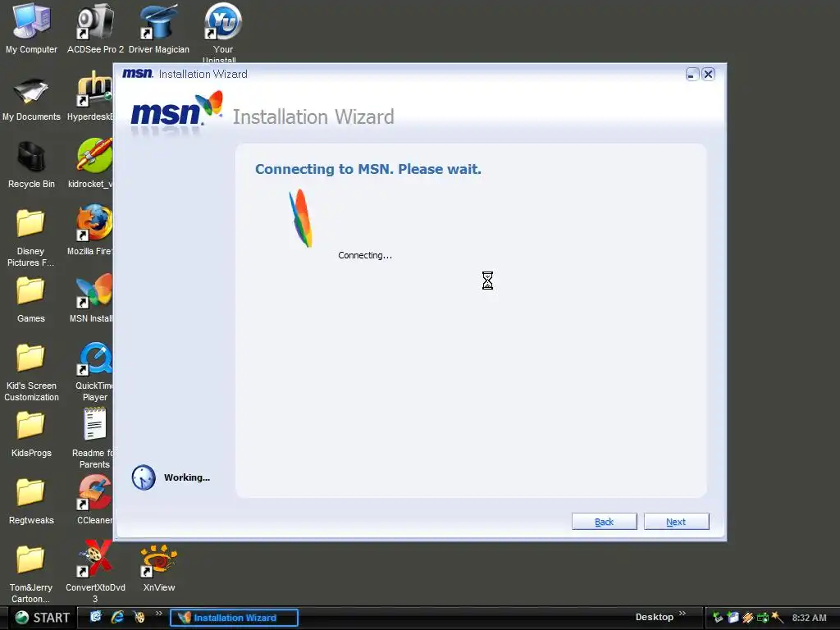Open My Documents icon
The image size is (840, 630).
click(x=31, y=90)
